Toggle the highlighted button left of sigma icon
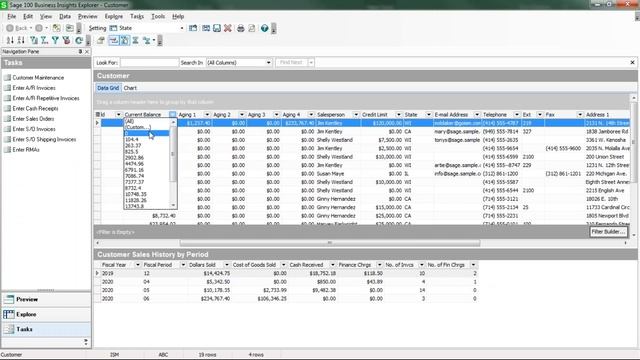The height and width of the screenshot is (360, 640). (x=124, y=40)
